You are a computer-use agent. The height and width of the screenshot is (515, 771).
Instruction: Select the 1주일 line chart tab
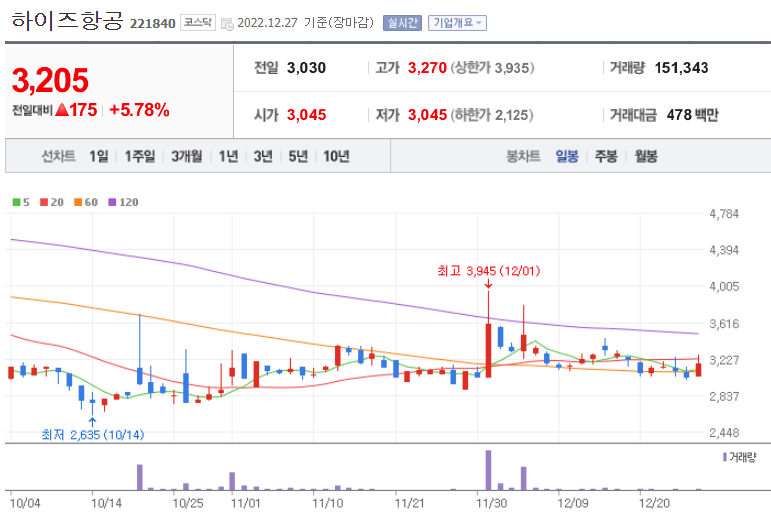coord(140,156)
